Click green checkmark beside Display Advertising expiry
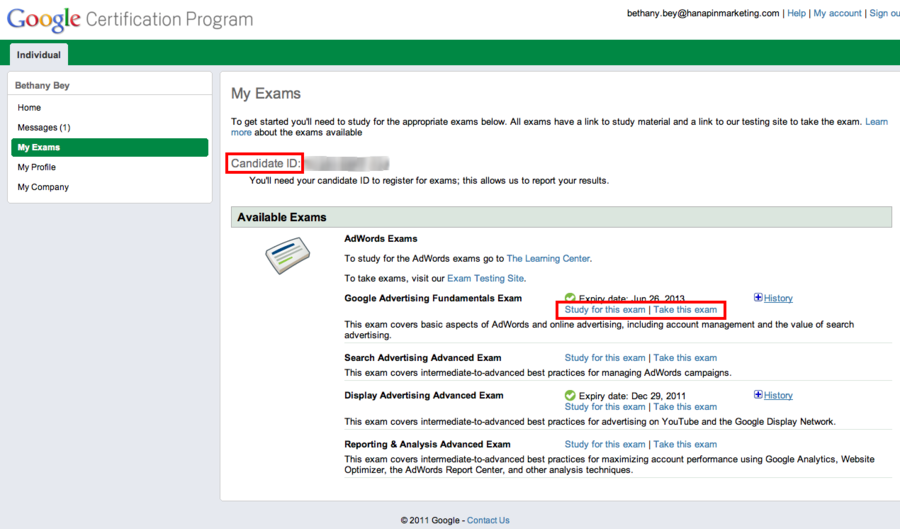This screenshot has height=529, width=900. point(570,395)
